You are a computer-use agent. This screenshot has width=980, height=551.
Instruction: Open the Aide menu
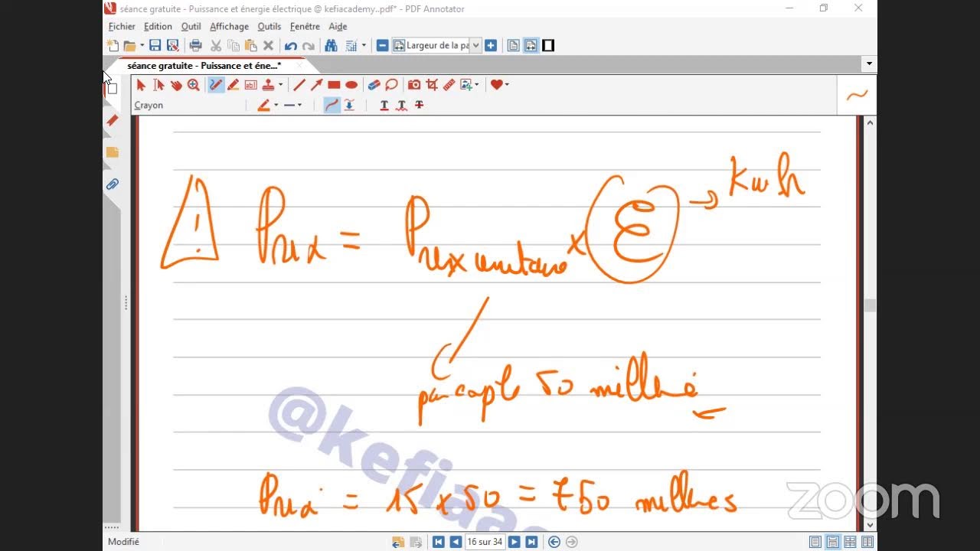338,27
